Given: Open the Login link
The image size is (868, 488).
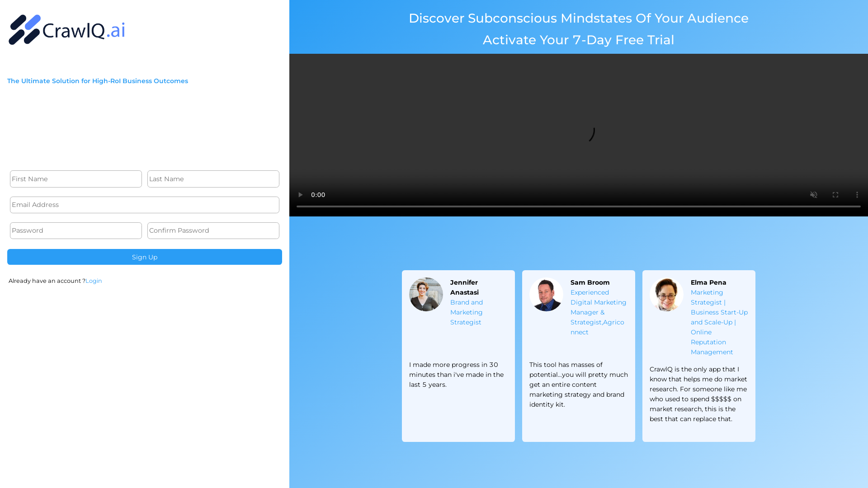Looking at the screenshot, I should (x=94, y=281).
